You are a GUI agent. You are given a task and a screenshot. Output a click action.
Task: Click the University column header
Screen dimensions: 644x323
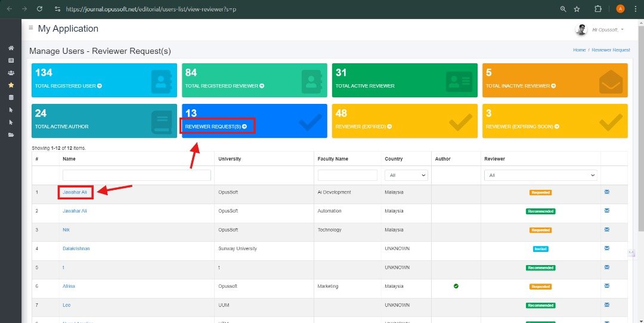[x=230, y=159]
